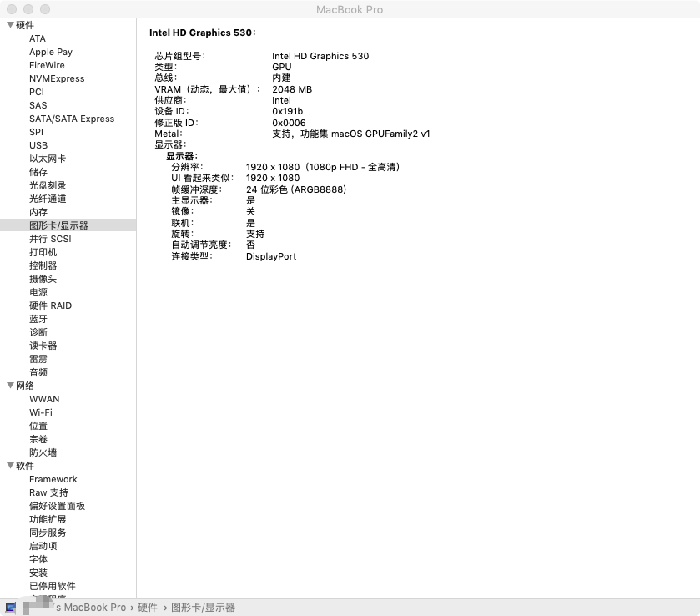The height and width of the screenshot is (616, 700).
Task: Select PCI sidebar item
Action: coord(37,92)
